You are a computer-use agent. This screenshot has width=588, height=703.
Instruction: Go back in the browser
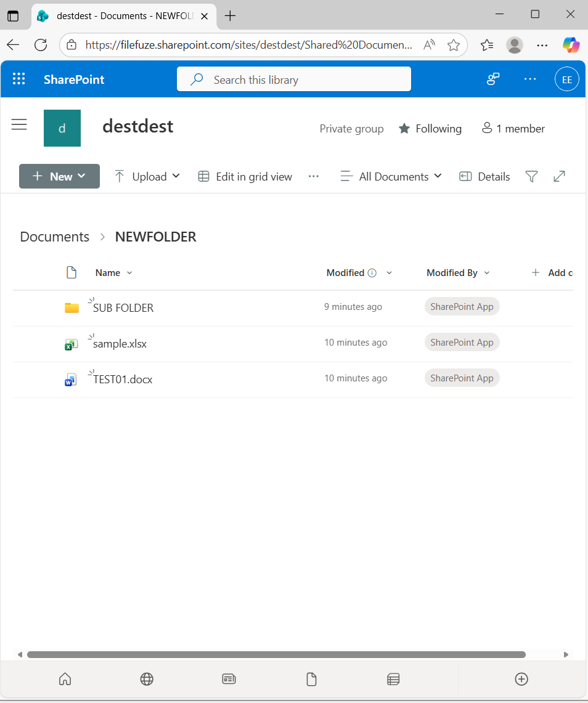point(13,45)
